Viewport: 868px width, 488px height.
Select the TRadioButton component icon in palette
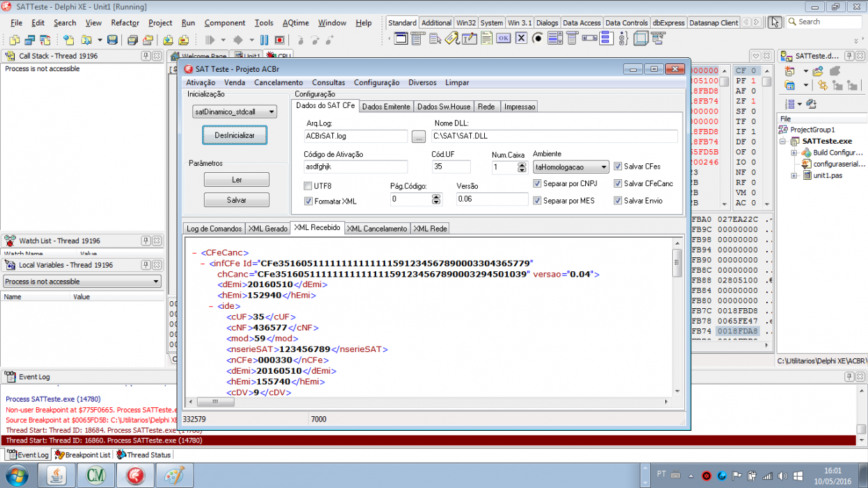537,38
